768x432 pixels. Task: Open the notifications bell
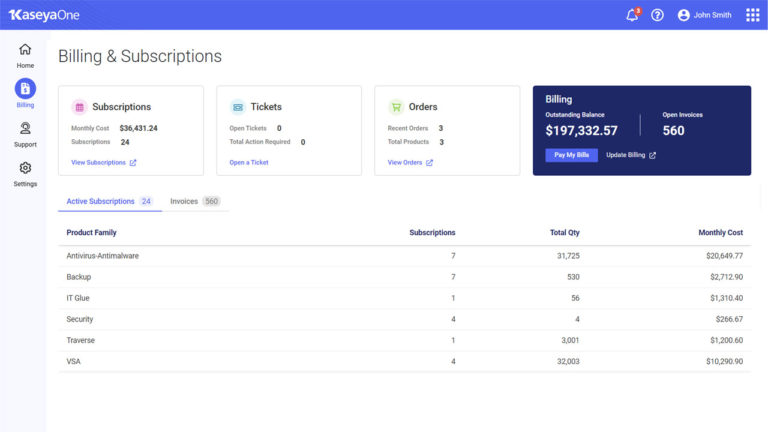(x=632, y=15)
